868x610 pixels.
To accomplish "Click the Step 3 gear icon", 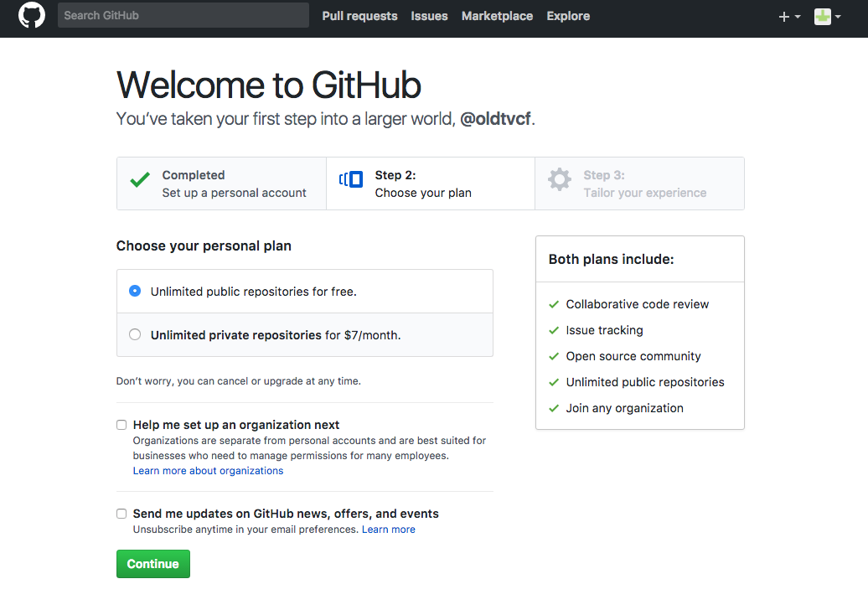I will [559, 179].
